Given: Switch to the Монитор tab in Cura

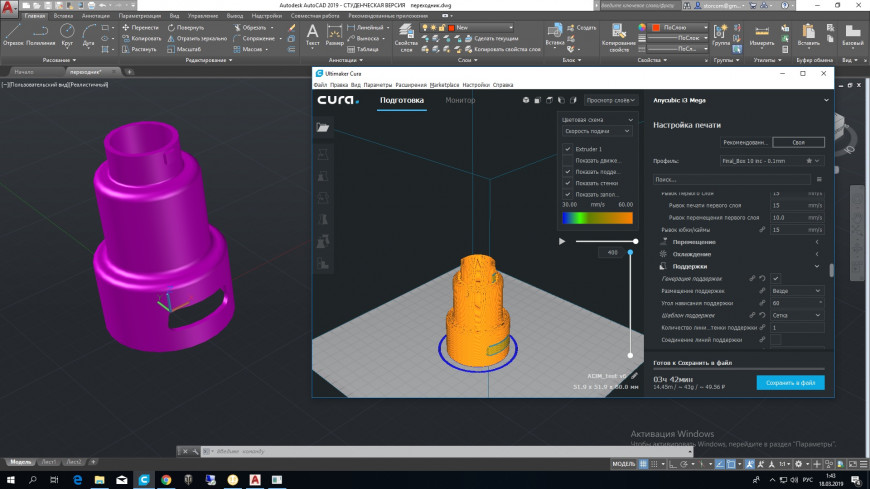Looking at the screenshot, I should tap(460, 101).
